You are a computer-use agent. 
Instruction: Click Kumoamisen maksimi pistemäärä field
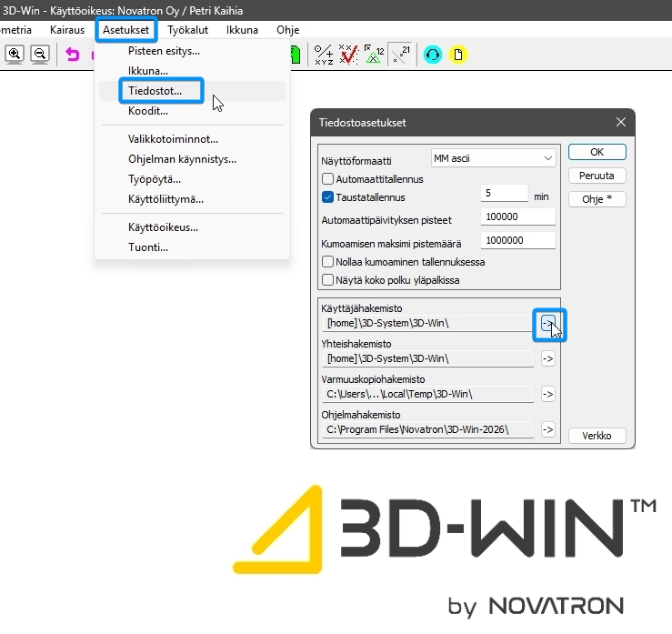tap(518, 240)
